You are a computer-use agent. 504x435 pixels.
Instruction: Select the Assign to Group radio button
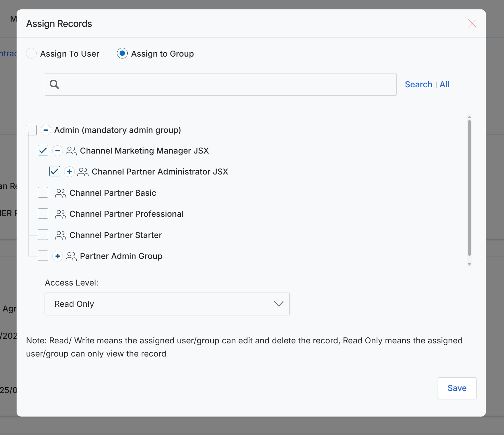click(x=122, y=53)
